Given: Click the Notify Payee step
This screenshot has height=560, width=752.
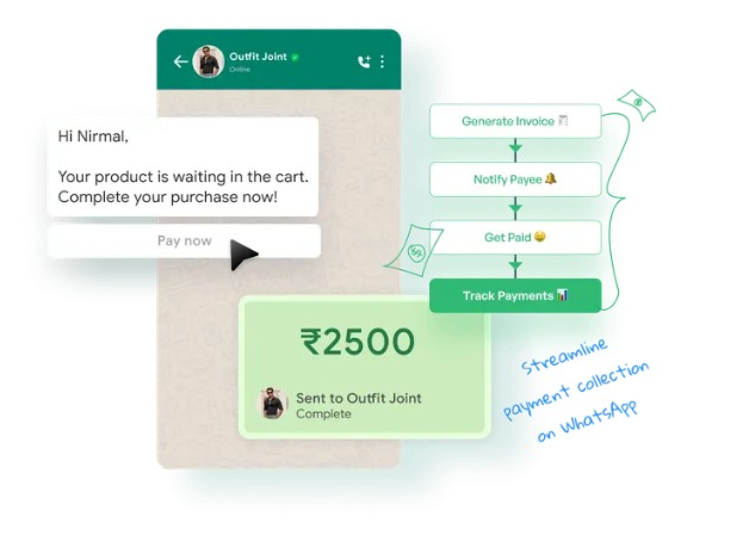Looking at the screenshot, I should (x=515, y=180).
